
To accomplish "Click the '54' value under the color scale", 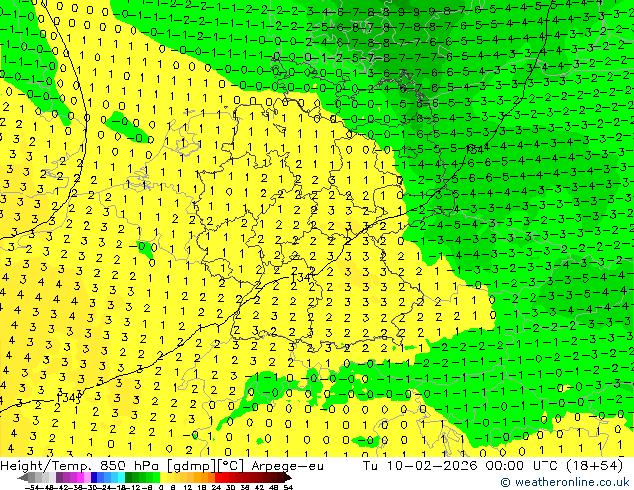I will tap(288, 487).
